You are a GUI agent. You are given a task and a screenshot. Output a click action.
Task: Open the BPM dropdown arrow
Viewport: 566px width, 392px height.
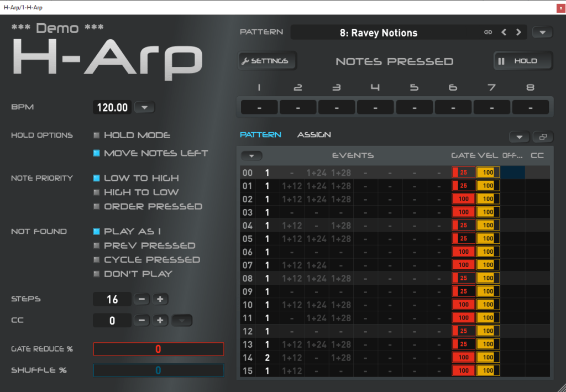pos(144,107)
